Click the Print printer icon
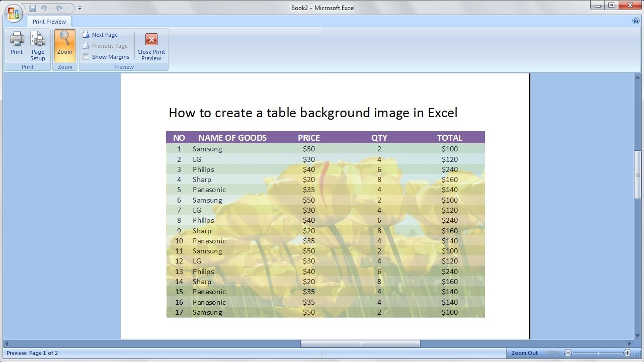 pos(17,43)
